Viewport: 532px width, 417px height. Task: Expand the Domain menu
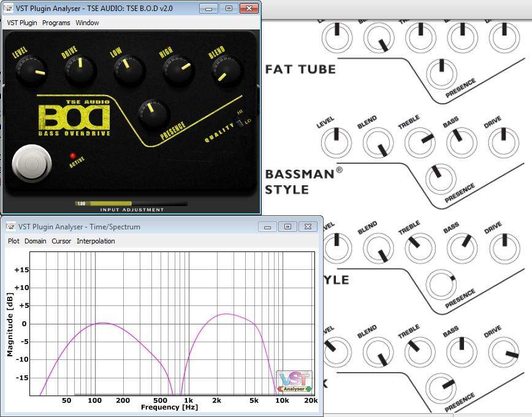pyautogui.click(x=36, y=241)
